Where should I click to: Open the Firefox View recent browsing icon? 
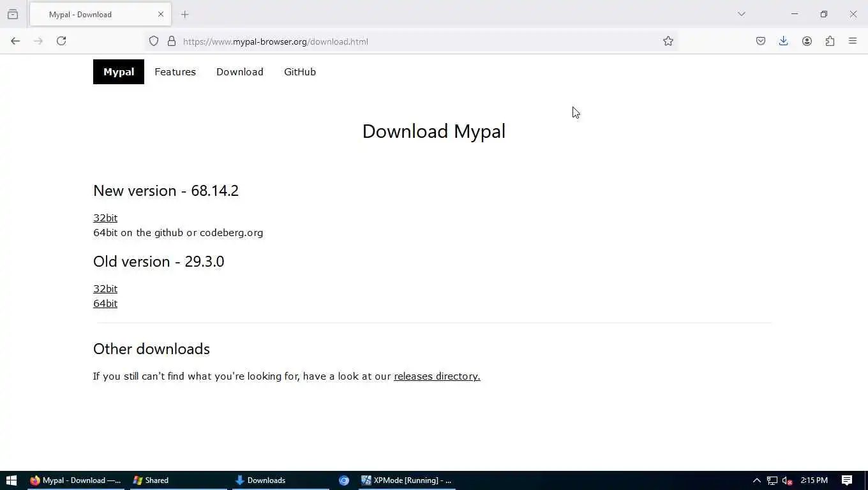pyautogui.click(x=13, y=14)
